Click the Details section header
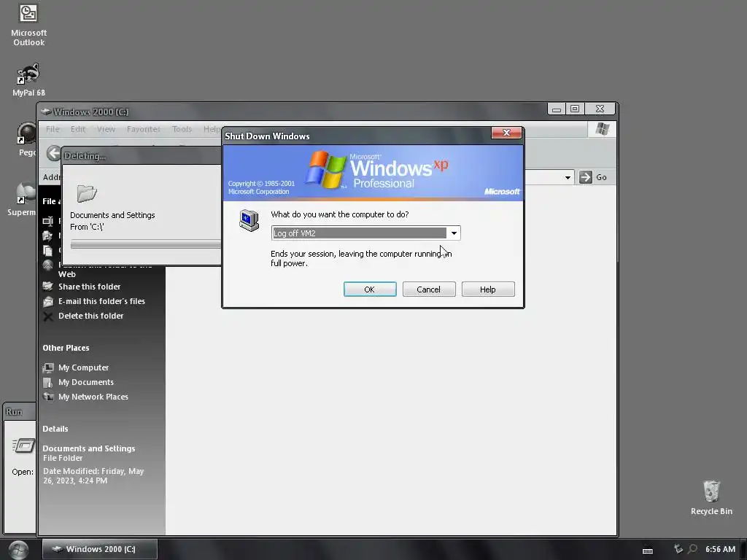This screenshot has width=747, height=560. (55, 429)
